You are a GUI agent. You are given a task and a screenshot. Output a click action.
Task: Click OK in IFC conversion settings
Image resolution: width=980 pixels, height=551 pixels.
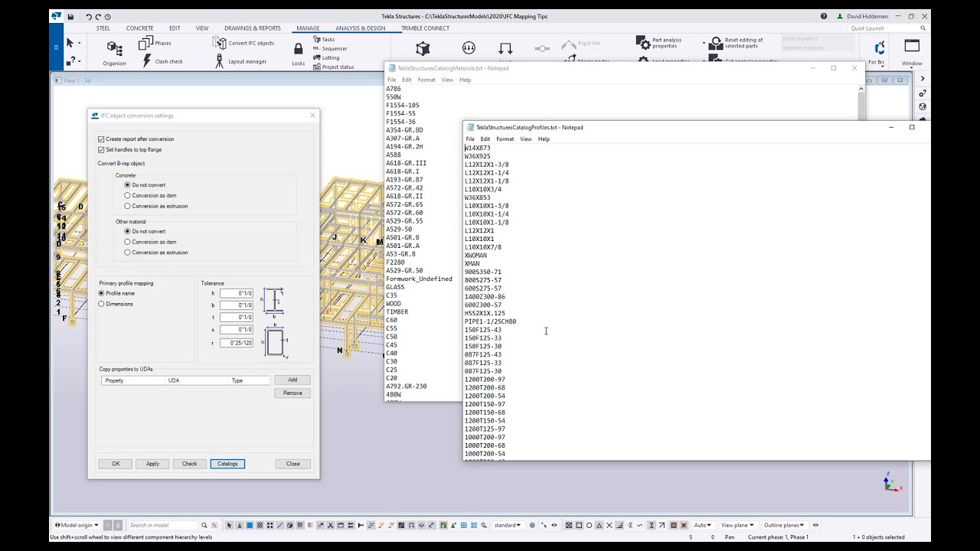[116, 464]
